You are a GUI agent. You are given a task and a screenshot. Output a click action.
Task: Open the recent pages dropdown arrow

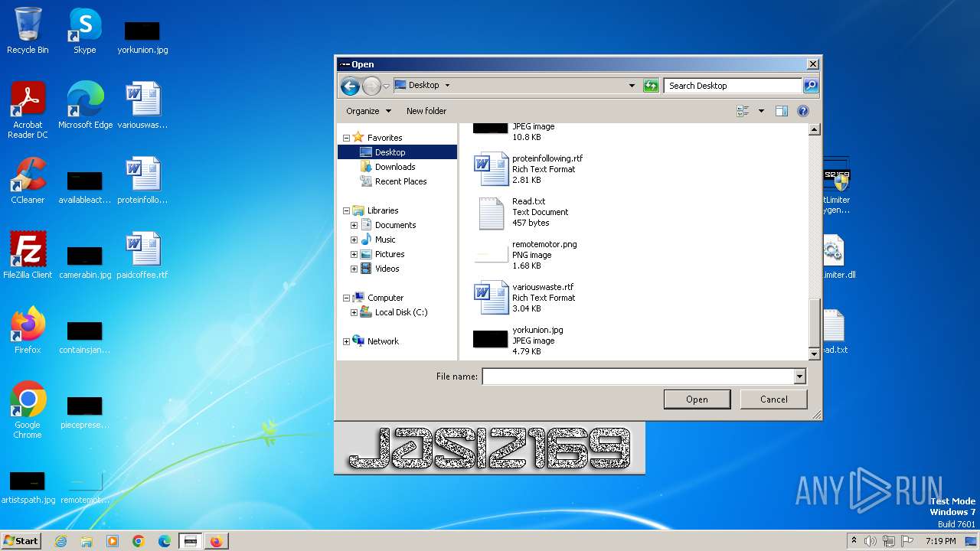pyautogui.click(x=387, y=86)
